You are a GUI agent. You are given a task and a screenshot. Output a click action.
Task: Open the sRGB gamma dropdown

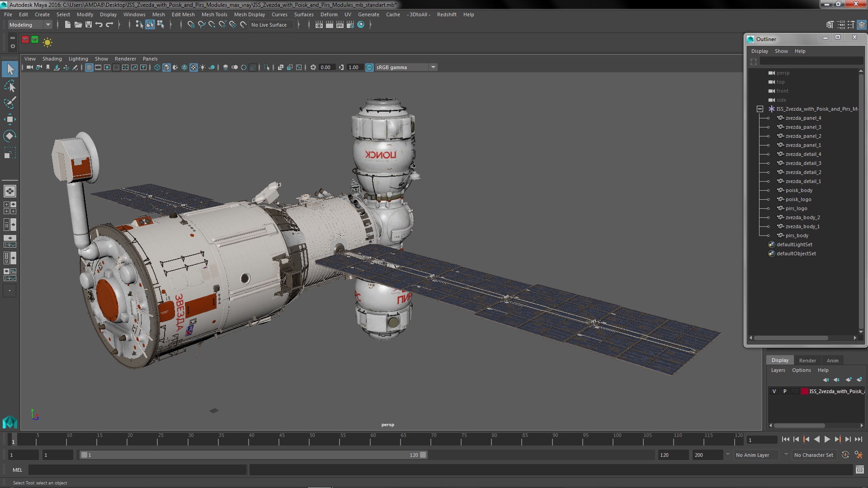(406, 67)
